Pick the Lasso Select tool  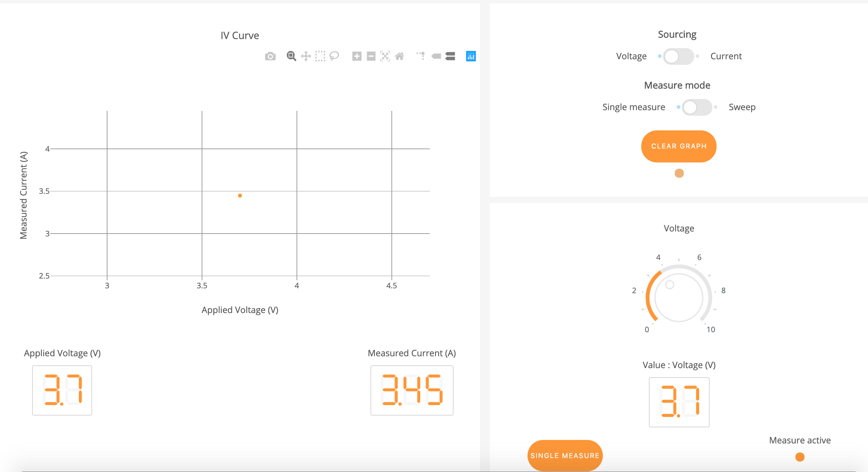pyautogui.click(x=334, y=56)
